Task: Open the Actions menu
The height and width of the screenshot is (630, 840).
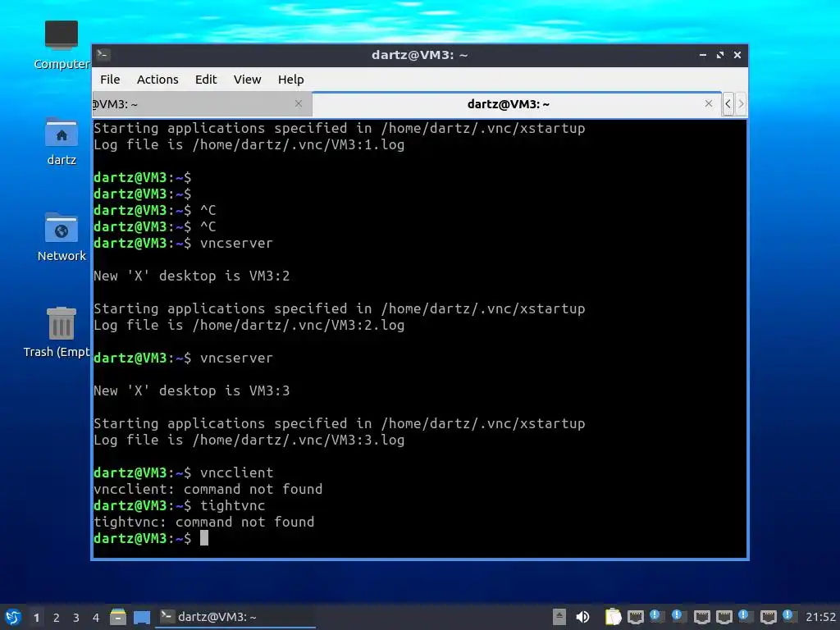Action: coord(157,80)
